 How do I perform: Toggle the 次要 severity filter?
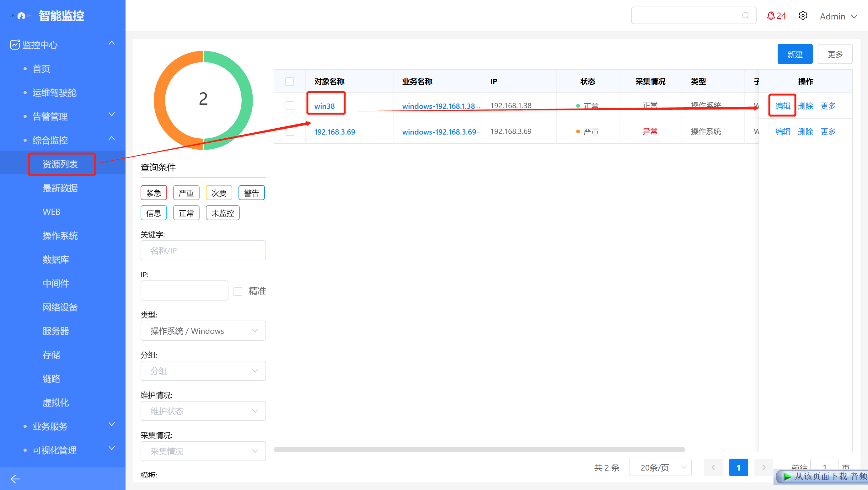tap(219, 193)
